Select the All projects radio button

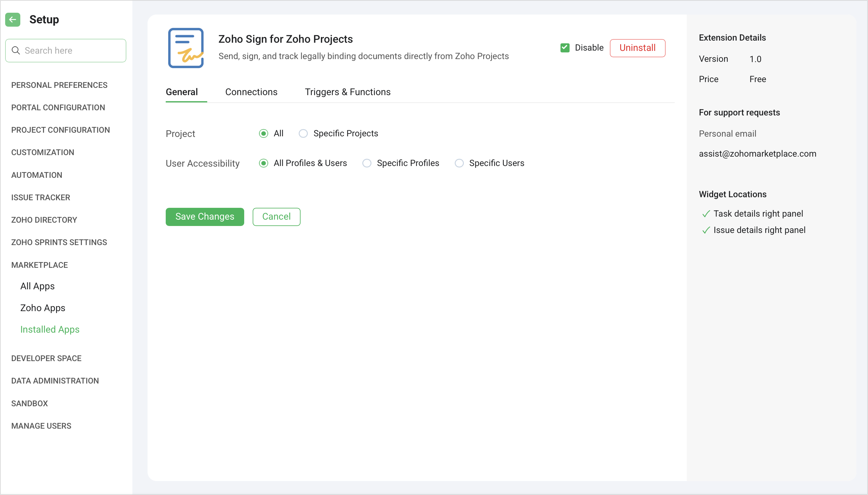coord(264,134)
